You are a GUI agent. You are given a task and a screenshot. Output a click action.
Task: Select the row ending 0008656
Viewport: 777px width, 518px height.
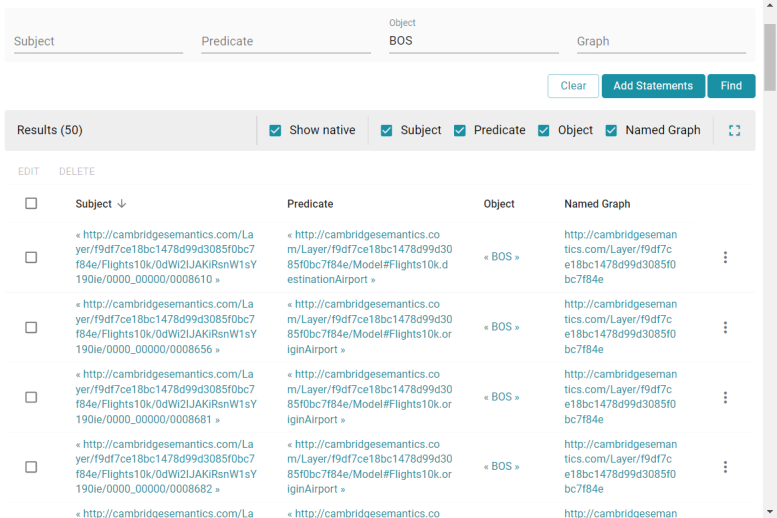31,327
